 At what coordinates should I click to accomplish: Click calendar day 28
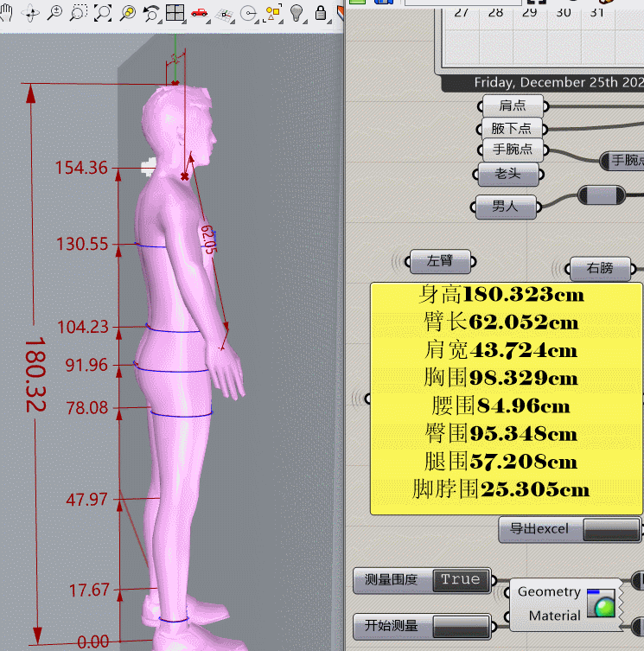tap(496, 12)
